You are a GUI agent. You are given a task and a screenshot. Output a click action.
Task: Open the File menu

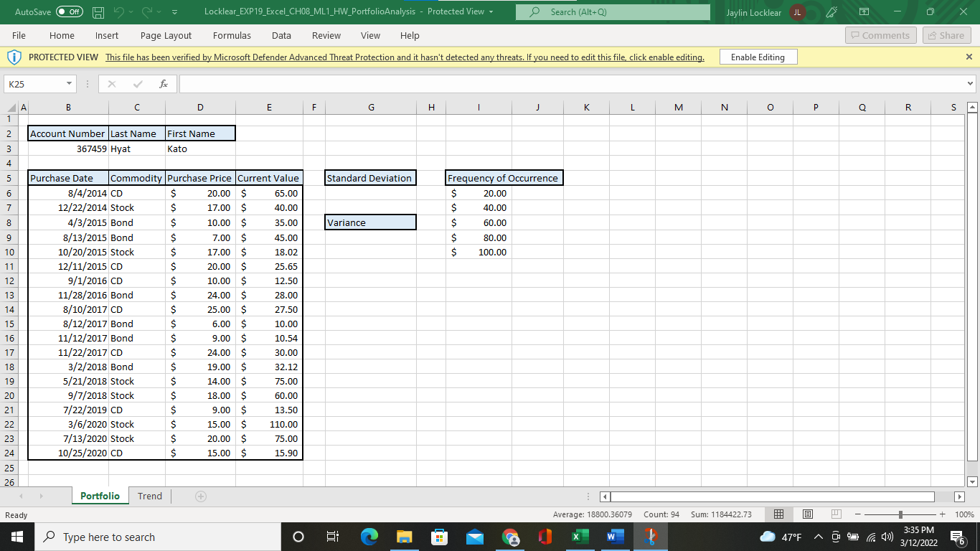tap(19, 35)
